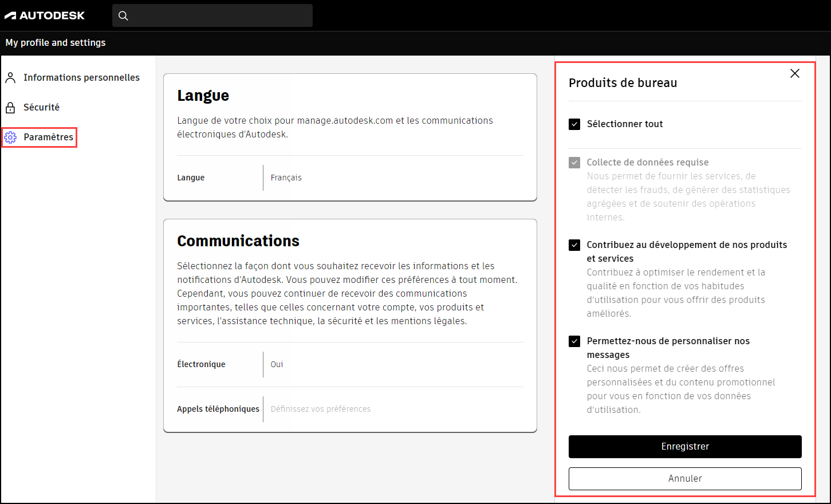
Task: Uncheck Contribuez au développement de nos produits
Action: [574, 245]
